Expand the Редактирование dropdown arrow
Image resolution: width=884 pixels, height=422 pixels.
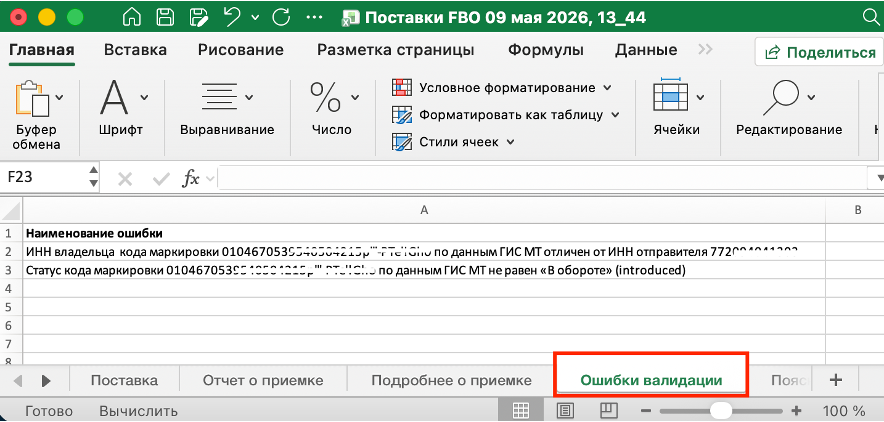(811, 97)
